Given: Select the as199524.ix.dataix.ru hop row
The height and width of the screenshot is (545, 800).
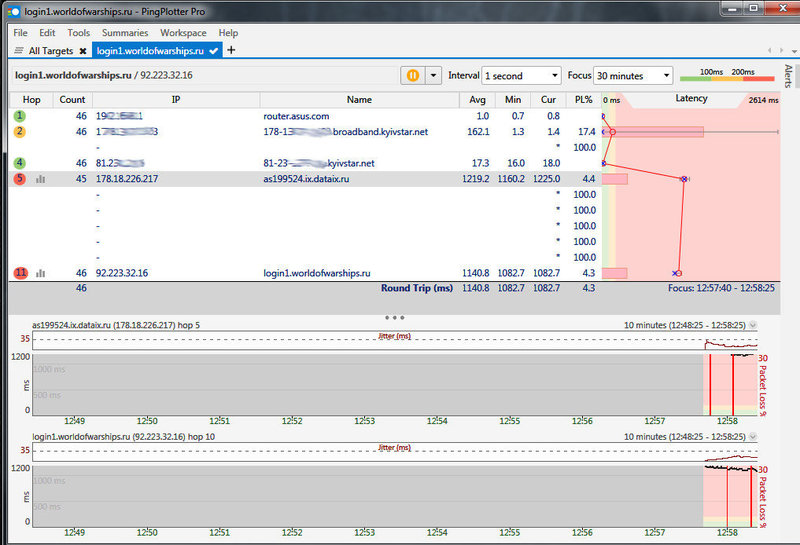Looking at the screenshot, I should click(x=305, y=179).
